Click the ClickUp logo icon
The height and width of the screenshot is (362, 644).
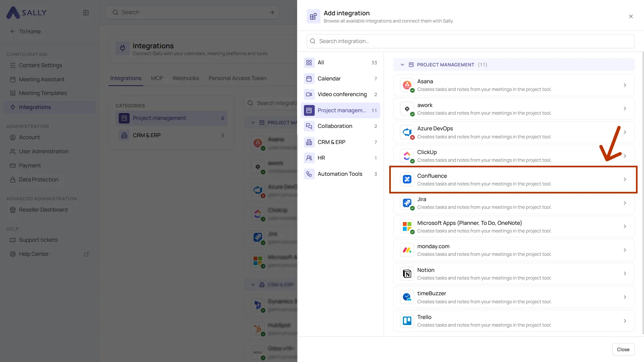[407, 156]
